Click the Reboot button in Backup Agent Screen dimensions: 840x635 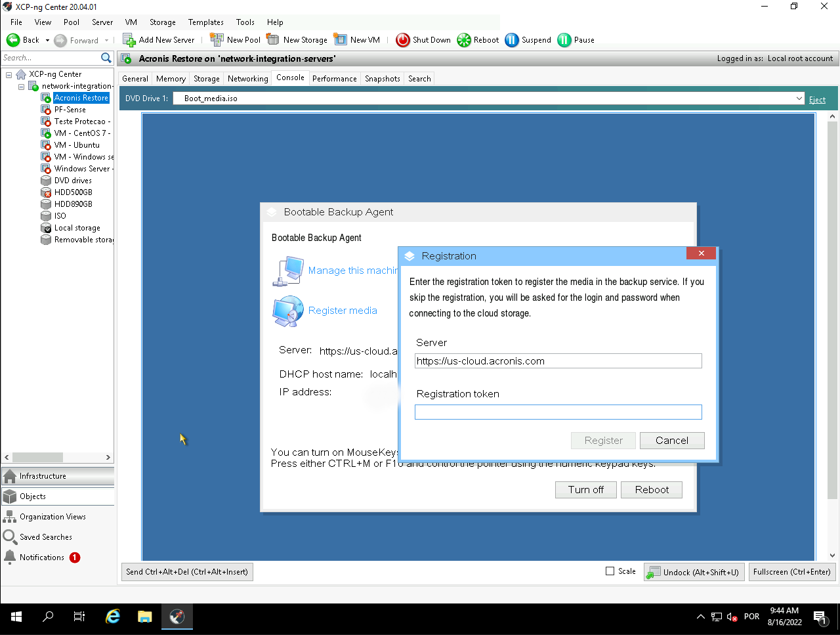(652, 490)
